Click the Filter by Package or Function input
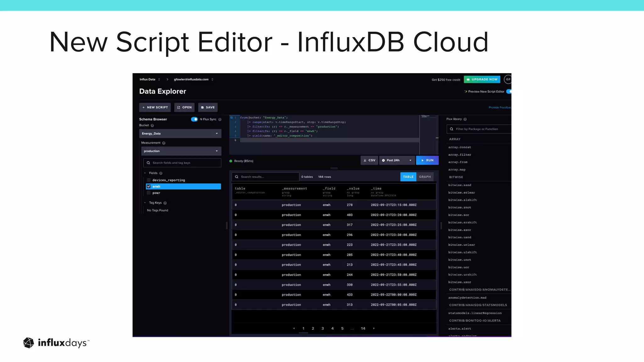 (479, 129)
